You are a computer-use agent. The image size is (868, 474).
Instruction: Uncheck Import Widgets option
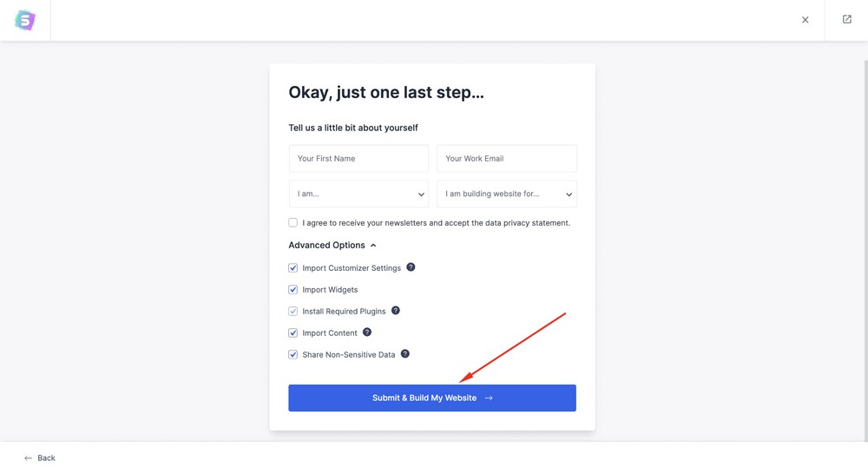tap(293, 290)
